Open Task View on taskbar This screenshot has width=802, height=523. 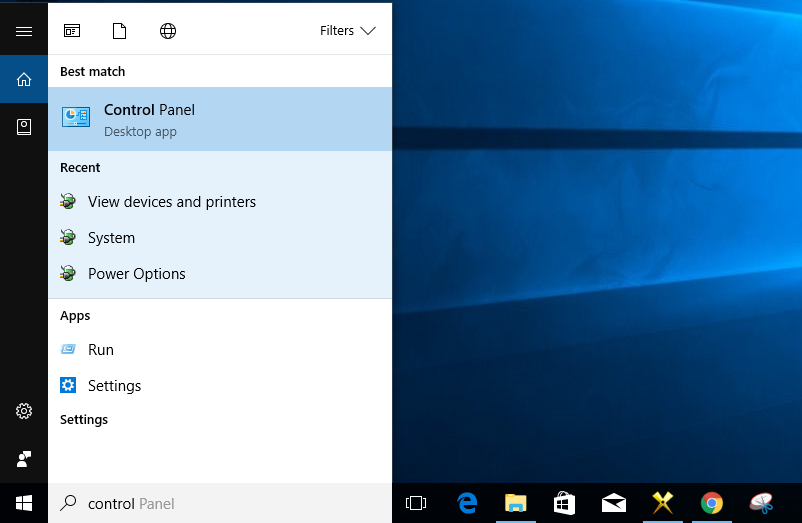[x=416, y=503]
